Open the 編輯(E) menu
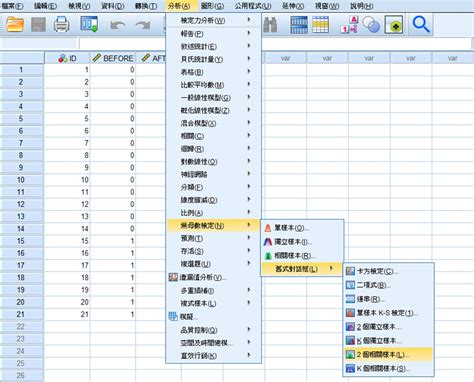Image resolution: width=474 pixels, height=382 pixels. coord(45,6)
